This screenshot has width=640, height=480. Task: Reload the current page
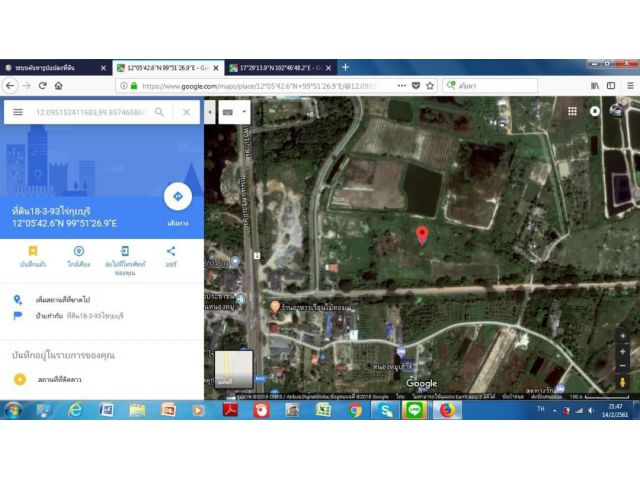click(42, 86)
